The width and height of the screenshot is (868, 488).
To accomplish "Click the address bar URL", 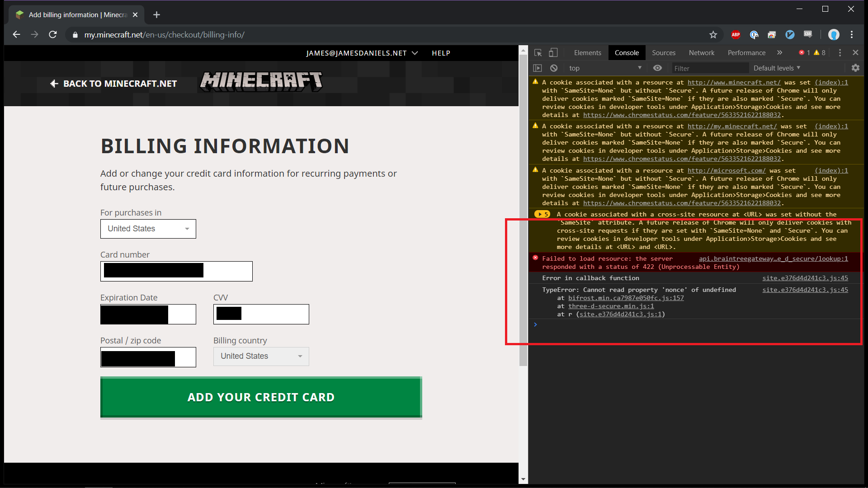I will click(165, 35).
